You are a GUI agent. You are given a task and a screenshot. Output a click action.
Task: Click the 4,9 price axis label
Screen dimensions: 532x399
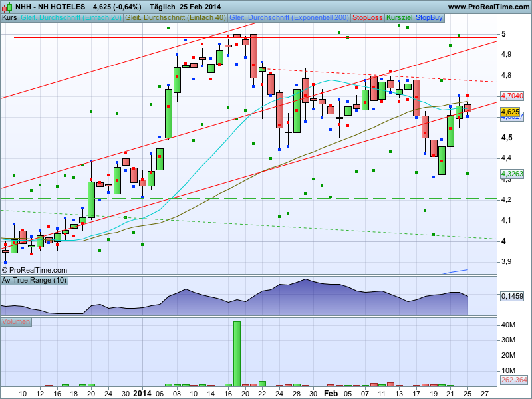[x=507, y=55]
